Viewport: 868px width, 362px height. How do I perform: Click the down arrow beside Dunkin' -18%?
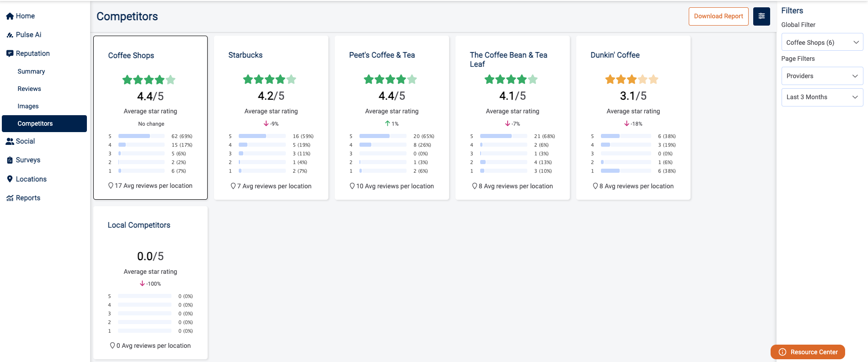point(627,123)
